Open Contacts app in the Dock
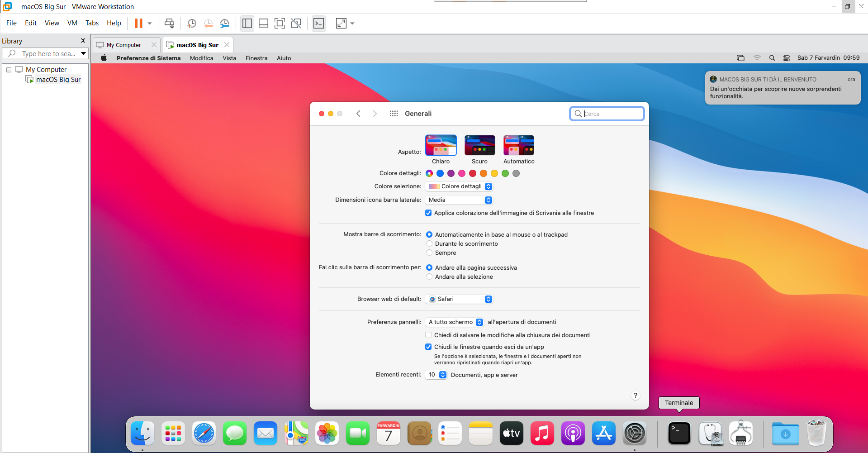This screenshot has width=868, height=453. [x=419, y=433]
